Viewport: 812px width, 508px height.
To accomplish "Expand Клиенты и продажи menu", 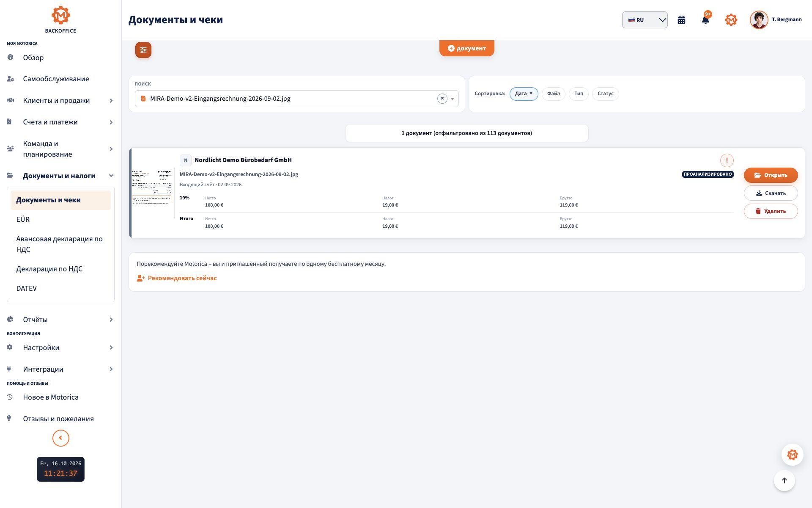I will (x=60, y=100).
